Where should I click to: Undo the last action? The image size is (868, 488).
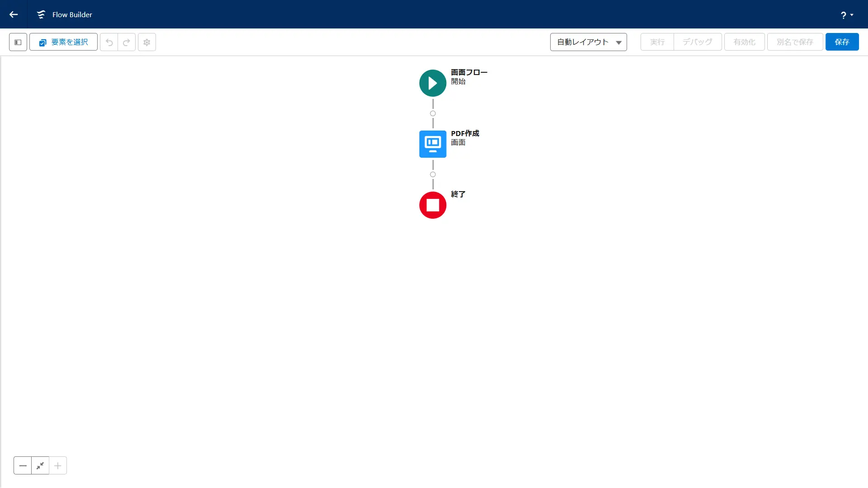[109, 42]
